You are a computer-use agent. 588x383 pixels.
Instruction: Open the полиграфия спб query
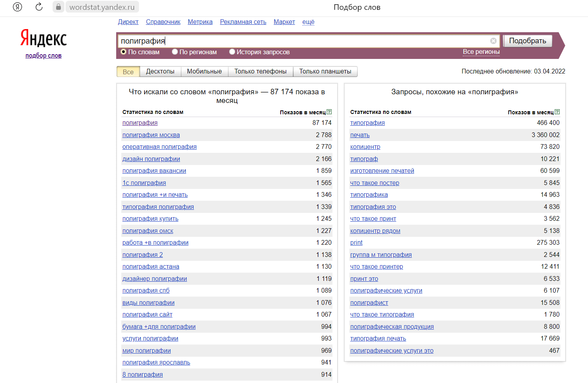(x=146, y=291)
